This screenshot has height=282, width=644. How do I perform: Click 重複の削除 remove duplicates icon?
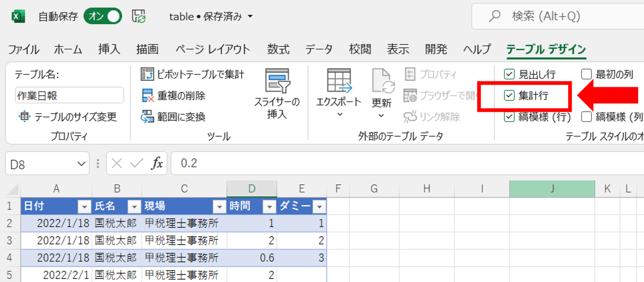point(147,96)
